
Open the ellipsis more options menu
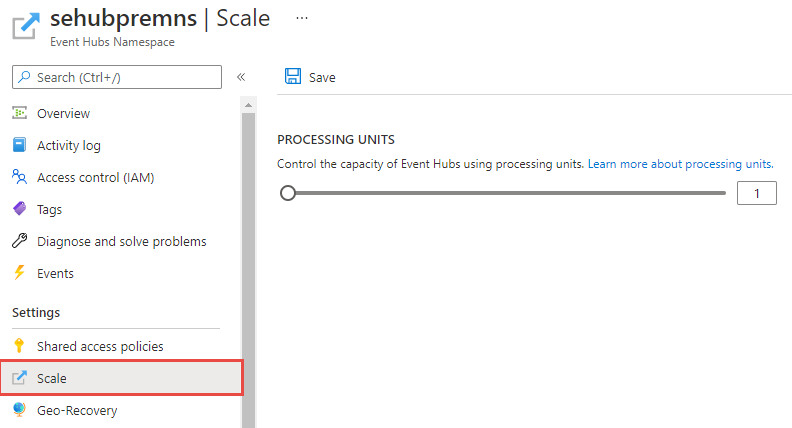click(x=302, y=18)
